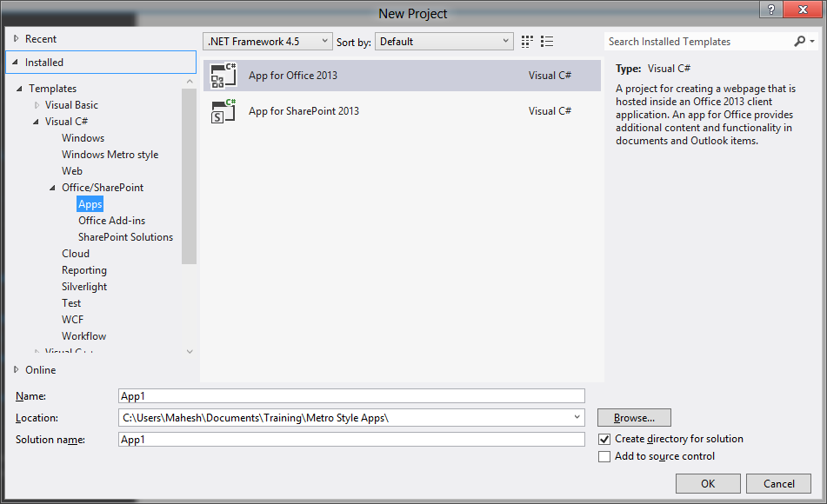827x504 pixels.
Task: Open the Location path dropdown arrow
Action: click(576, 417)
